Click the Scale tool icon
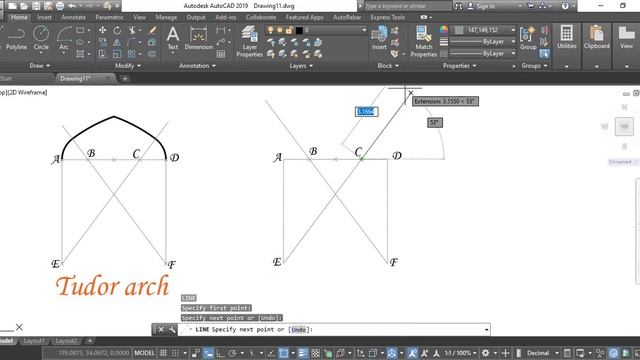Viewport: 640px width, 360px height. pyautogui.click(x=117, y=54)
